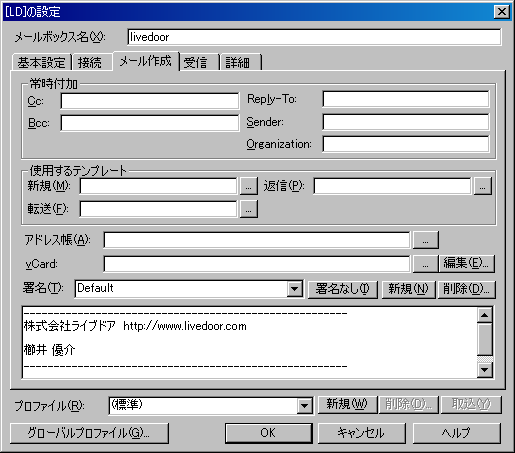Focus the Cc input field
Viewport: 515px width, 453px height.
[x=150, y=101]
